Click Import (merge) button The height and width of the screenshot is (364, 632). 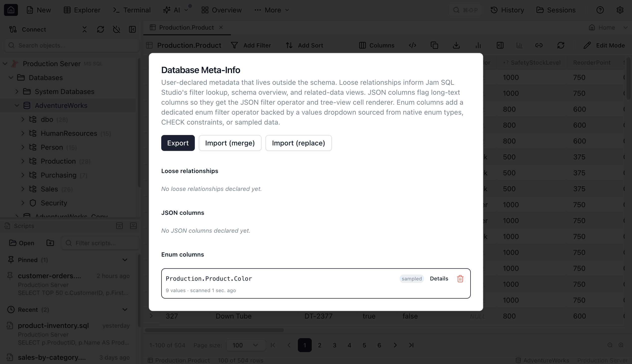(230, 143)
